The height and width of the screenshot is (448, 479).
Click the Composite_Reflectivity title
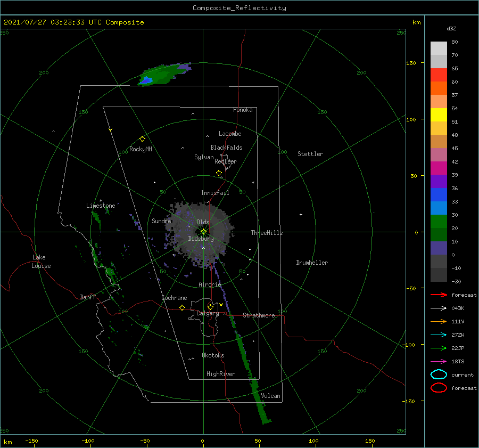240,8
